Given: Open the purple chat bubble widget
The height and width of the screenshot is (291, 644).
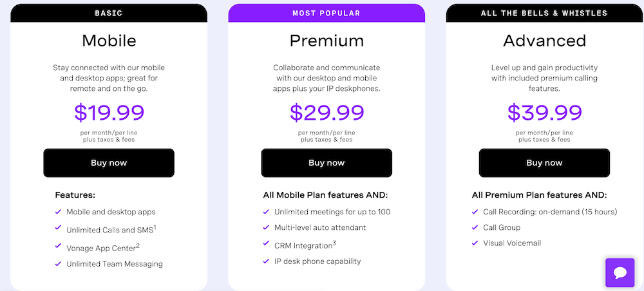Looking at the screenshot, I should 620,272.
